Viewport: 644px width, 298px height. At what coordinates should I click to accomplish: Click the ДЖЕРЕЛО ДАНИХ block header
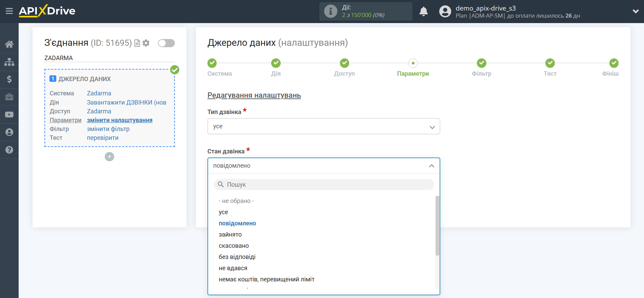(84, 79)
